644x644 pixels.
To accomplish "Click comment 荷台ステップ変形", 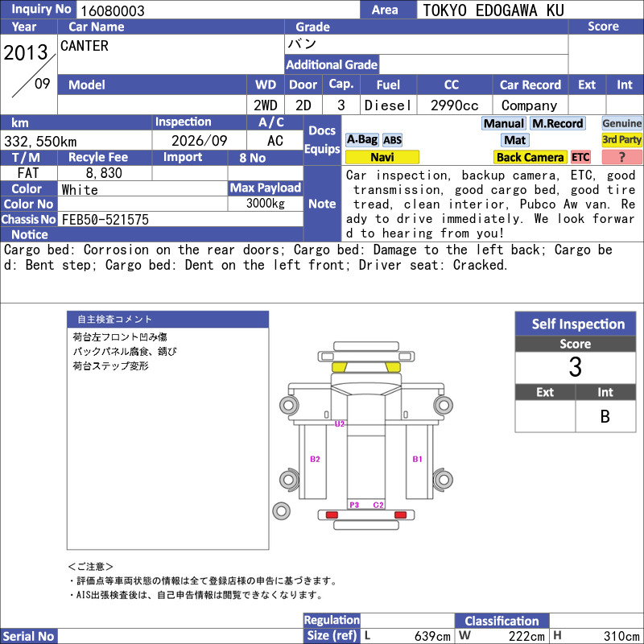I will [110, 366].
